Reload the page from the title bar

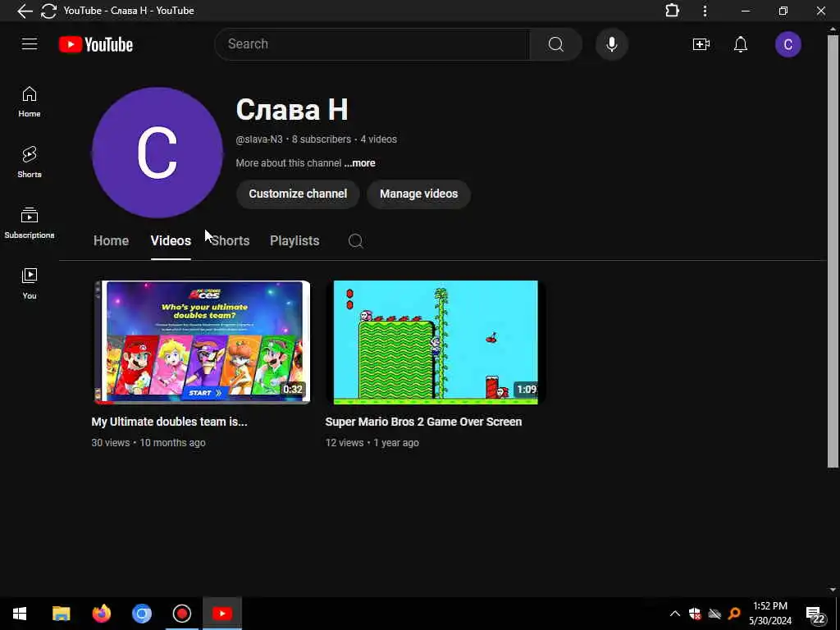click(48, 11)
